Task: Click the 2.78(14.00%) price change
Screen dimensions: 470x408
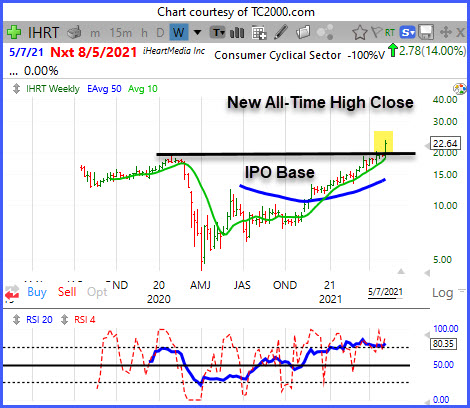Action: [432, 51]
